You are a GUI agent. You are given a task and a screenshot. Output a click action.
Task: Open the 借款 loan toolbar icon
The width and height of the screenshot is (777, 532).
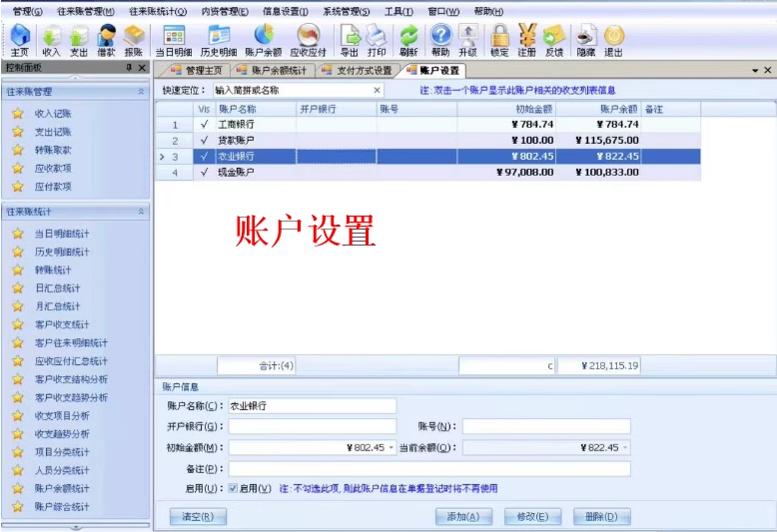[106, 41]
